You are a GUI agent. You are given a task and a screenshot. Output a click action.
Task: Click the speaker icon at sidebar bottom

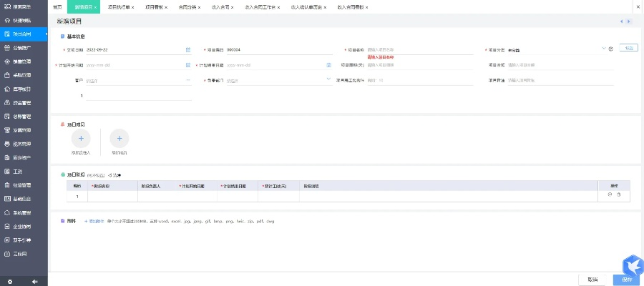tap(34, 280)
